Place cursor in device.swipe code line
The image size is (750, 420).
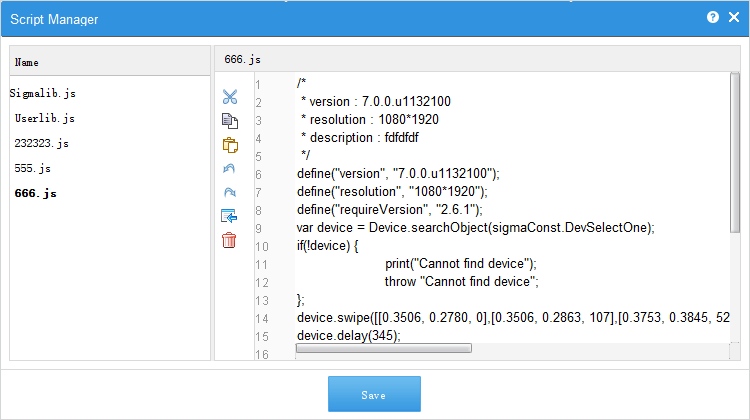[x=513, y=318]
